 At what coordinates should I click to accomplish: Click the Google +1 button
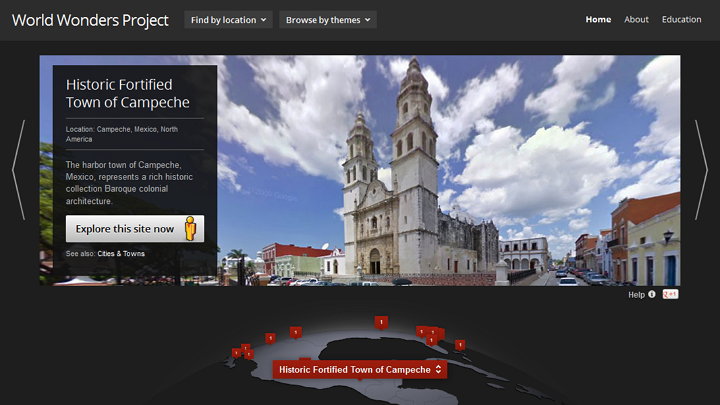click(x=670, y=294)
